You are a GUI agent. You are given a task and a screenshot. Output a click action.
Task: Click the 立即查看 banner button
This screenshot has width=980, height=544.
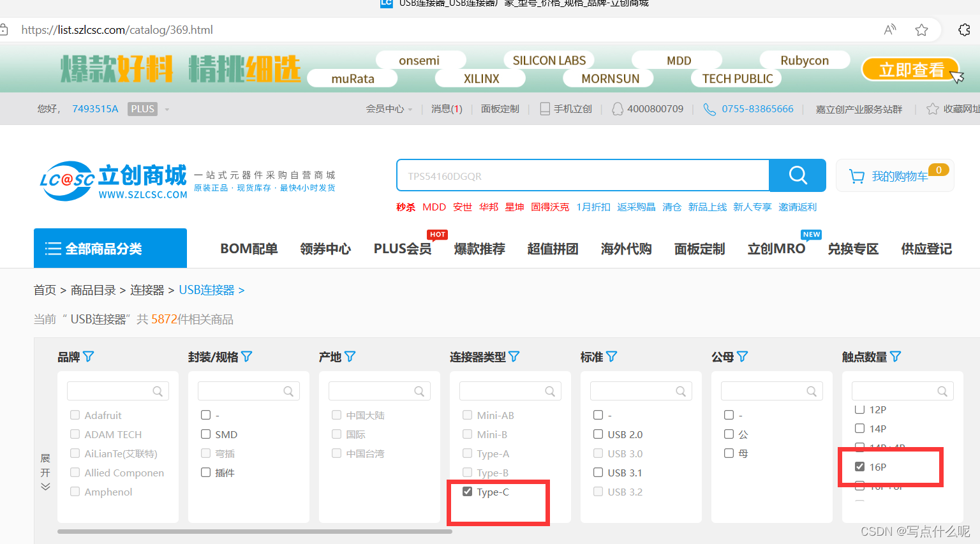(910, 70)
